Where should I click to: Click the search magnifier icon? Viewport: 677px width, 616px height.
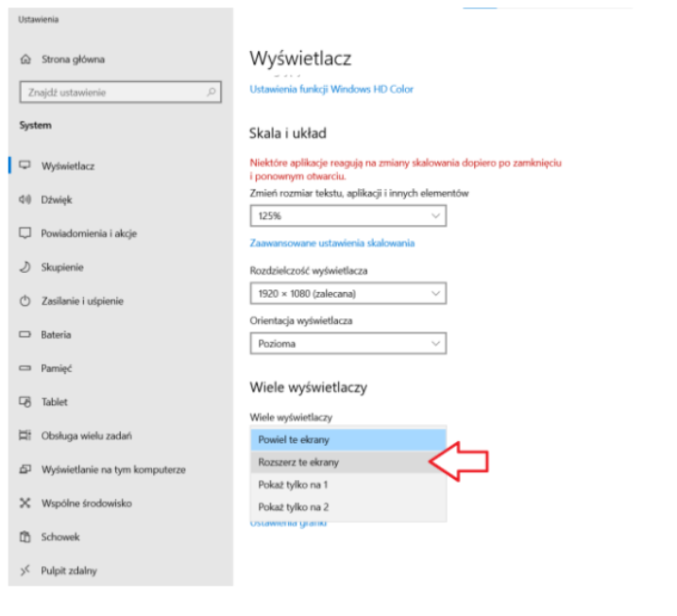point(212,92)
